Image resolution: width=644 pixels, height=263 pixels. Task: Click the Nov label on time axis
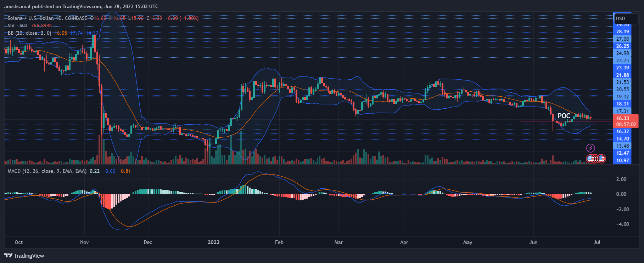84,242
